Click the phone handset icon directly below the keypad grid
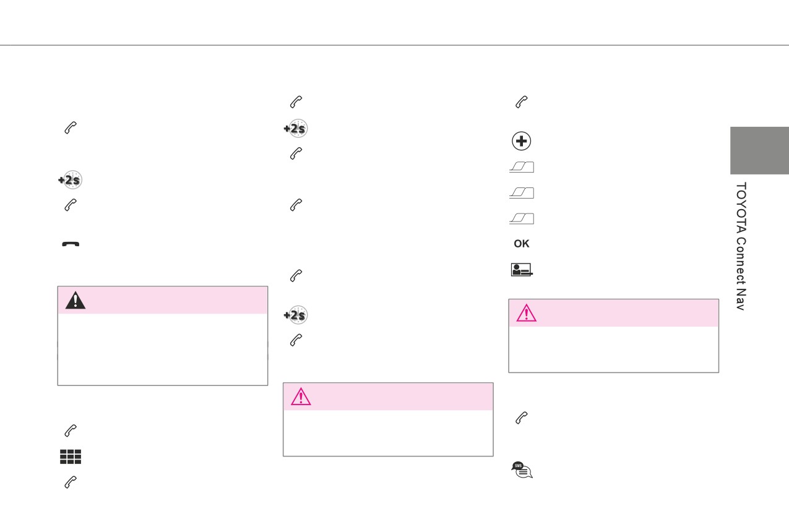The image size is (789, 532). tap(71, 483)
